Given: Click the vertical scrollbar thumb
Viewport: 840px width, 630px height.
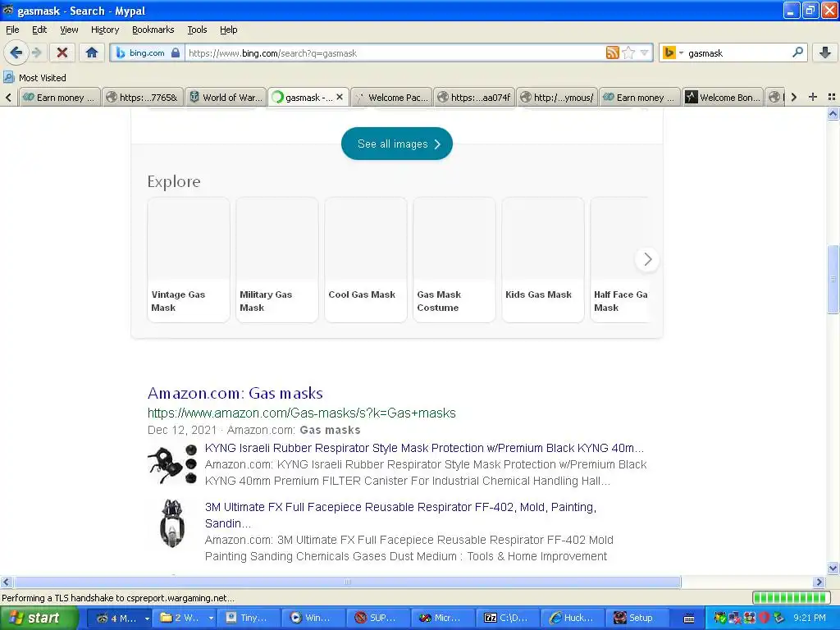Looking at the screenshot, I should tap(833, 279).
